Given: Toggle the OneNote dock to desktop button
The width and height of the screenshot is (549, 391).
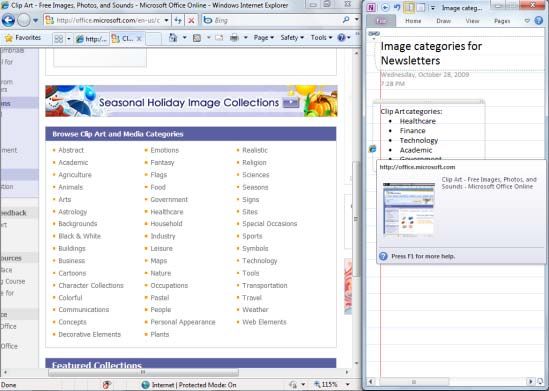Looking at the screenshot, I should point(409,7).
